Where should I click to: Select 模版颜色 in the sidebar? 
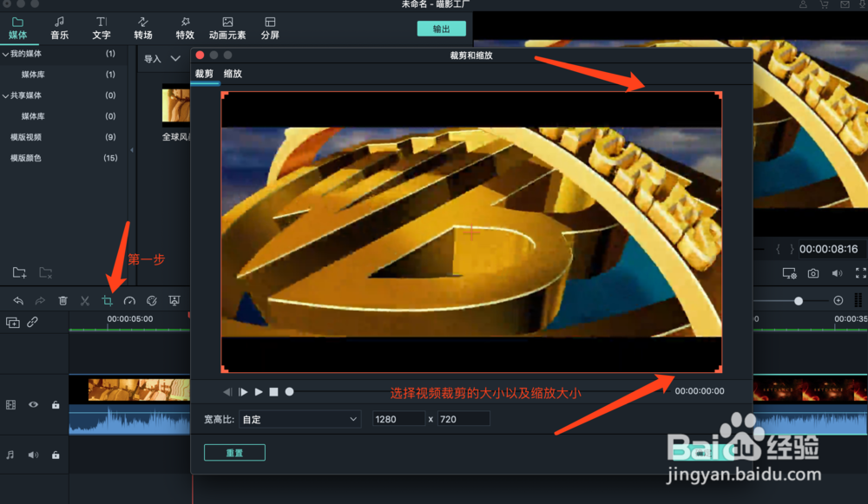click(x=26, y=158)
